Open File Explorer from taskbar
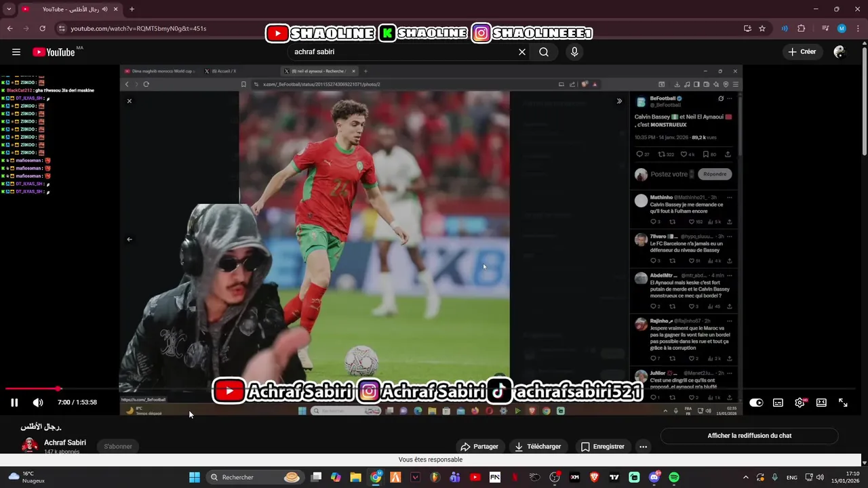This screenshot has height=488, width=868. click(x=355, y=477)
